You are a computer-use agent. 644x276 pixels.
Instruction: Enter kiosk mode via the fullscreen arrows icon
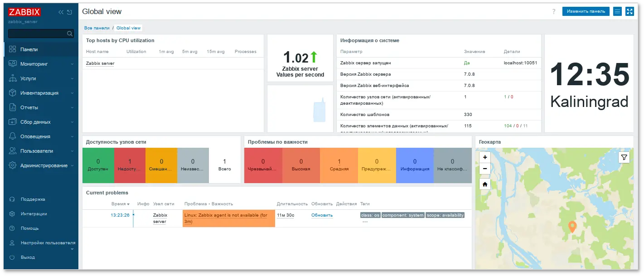(x=629, y=11)
